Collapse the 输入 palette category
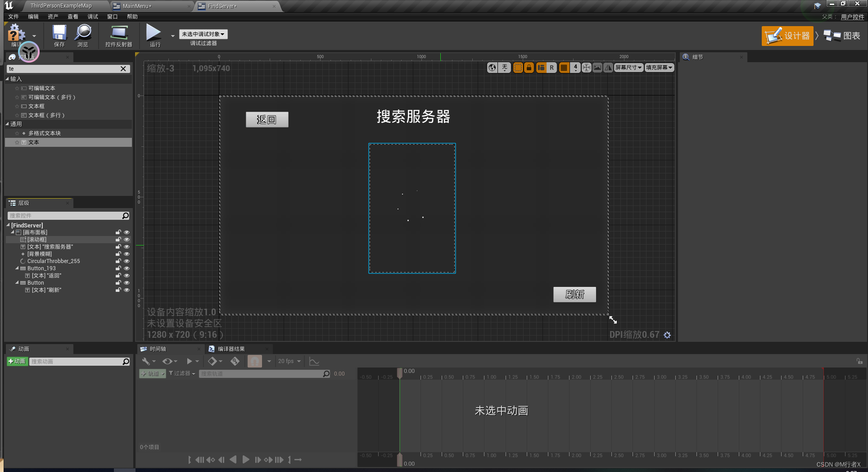 [x=7, y=79]
